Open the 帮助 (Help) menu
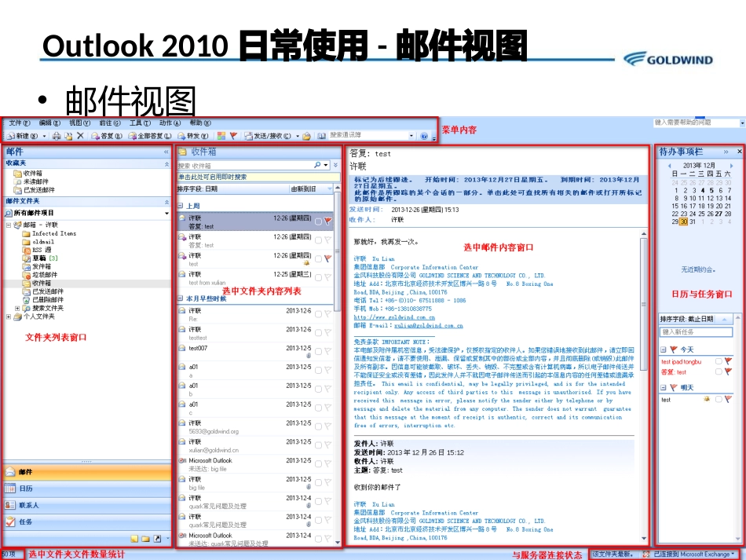Image resolution: width=746 pixels, height=560 pixels. click(200, 123)
